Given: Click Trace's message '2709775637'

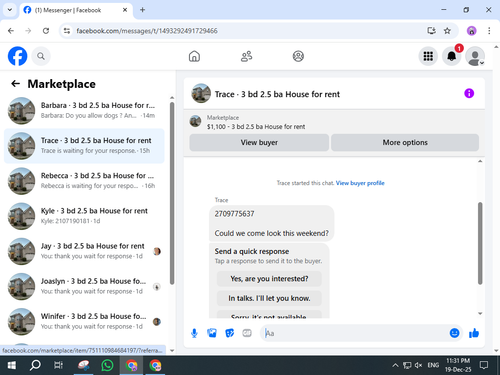Looking at the screenshot, I should click(234, 214).
